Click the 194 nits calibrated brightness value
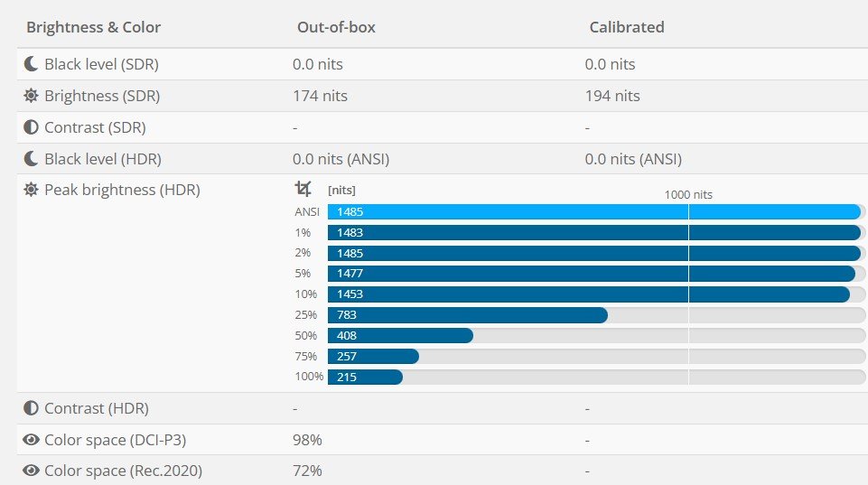This screenshot has width=868, height=485. [x=612, y=96]
